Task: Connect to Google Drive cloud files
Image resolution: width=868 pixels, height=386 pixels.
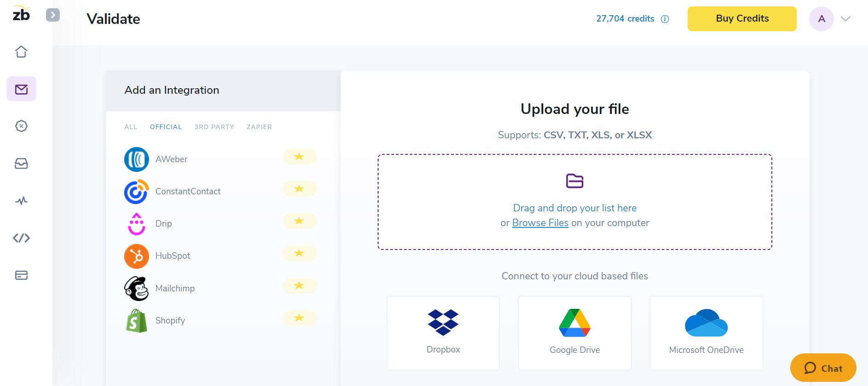Action: [x=575, y=333]
